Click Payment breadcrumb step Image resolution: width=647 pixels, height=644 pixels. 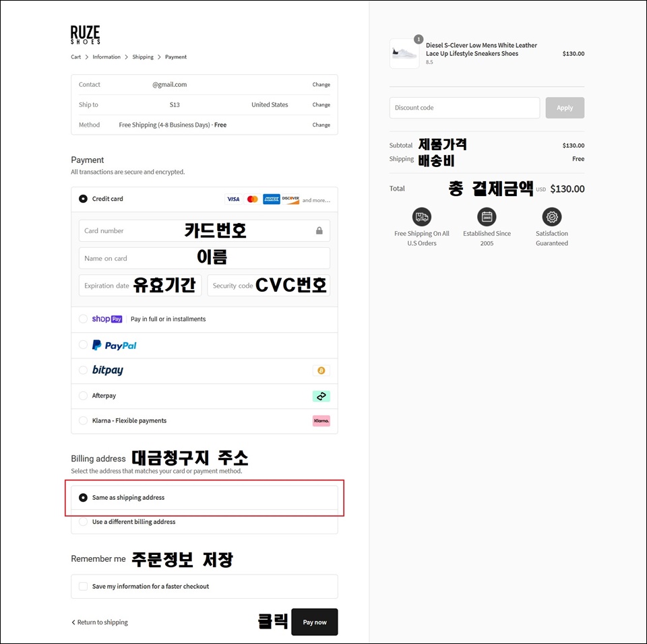point(176,57)
